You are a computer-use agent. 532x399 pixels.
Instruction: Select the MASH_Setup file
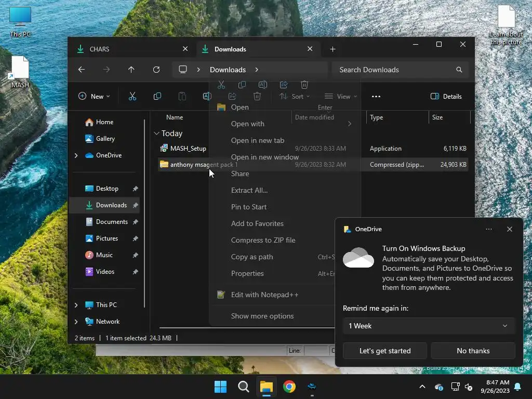313,149
